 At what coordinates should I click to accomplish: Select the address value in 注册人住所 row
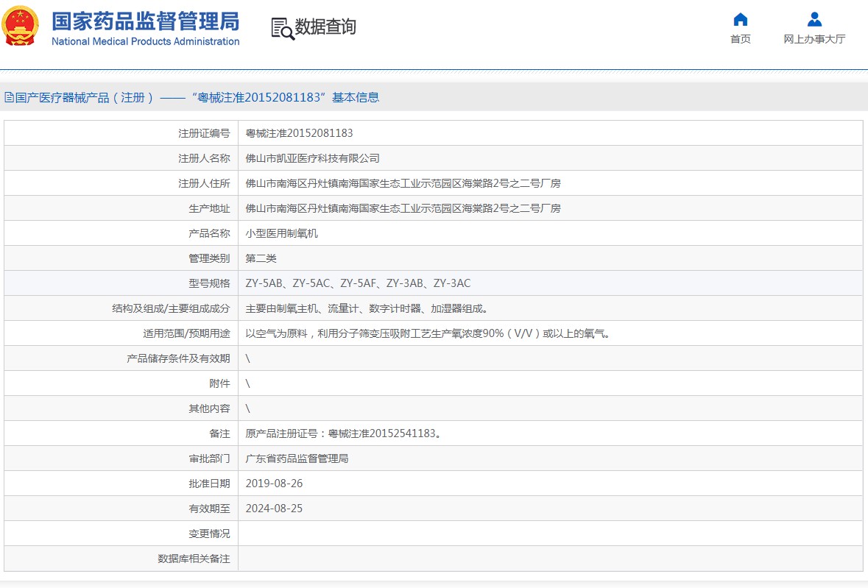pos(403,183)
